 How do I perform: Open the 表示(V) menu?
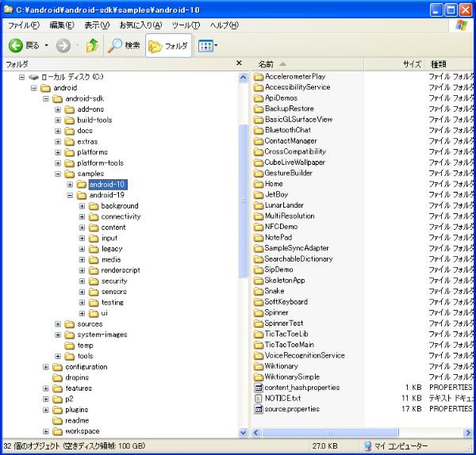(97, 25)
